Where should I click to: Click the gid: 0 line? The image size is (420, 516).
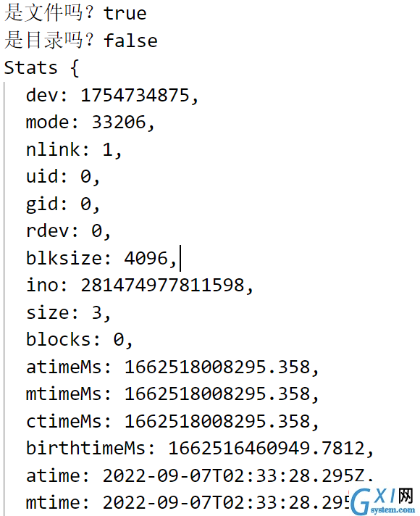point(63,204)
